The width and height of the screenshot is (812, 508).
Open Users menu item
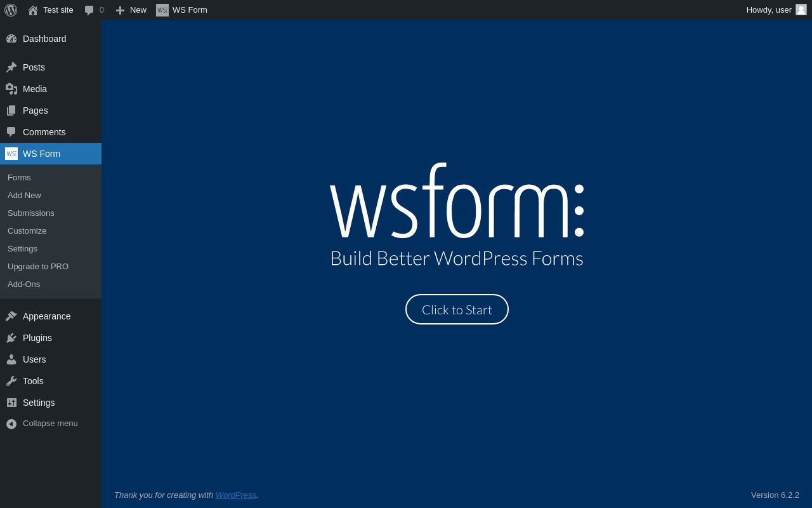pos(51,359)
